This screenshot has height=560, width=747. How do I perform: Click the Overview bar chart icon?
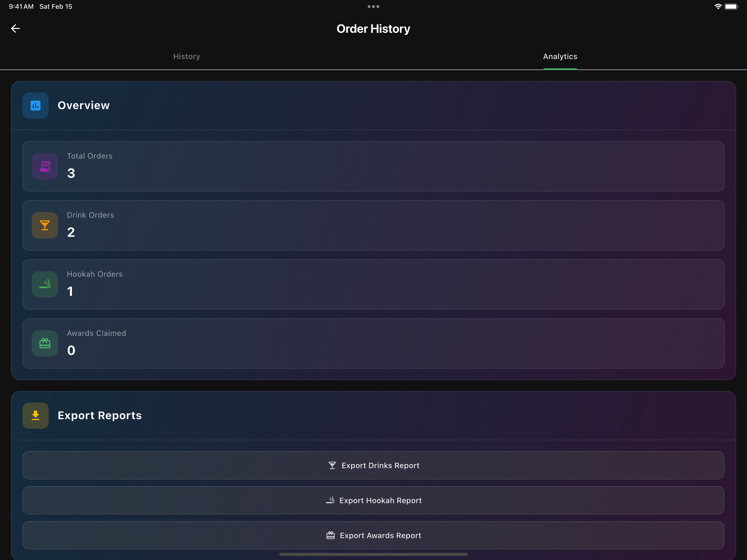(x=36, y=105)
